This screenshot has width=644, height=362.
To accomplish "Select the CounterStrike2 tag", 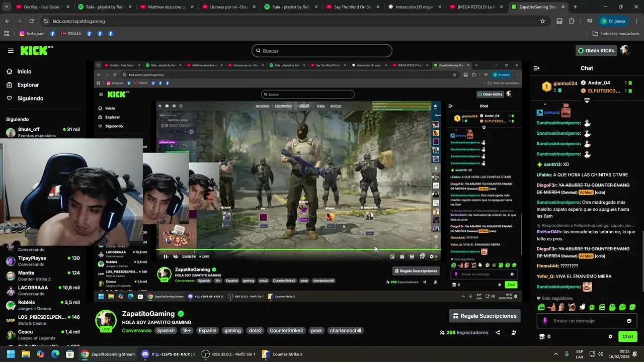I will (286, 330).
